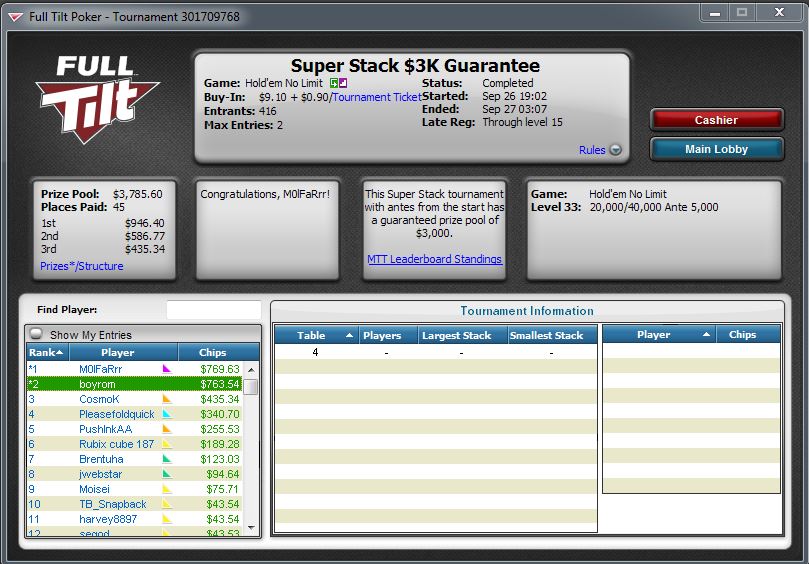Click the red Full Tilt title bar icon

point(15,18)
